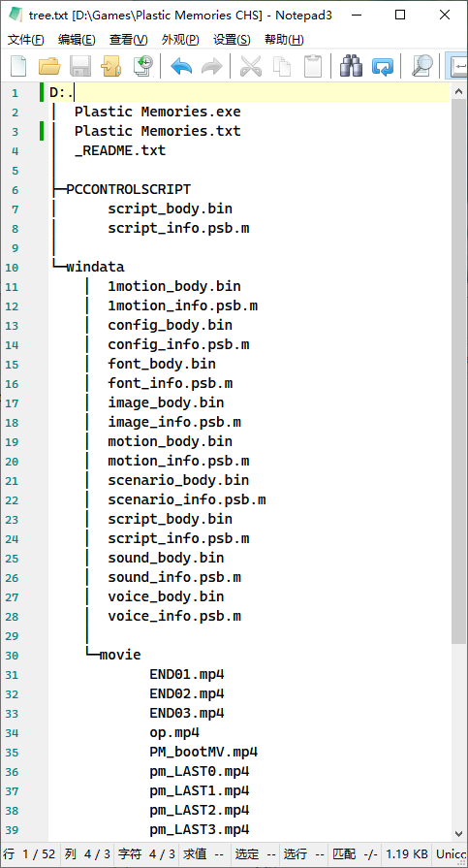Click the Replace toolbar icon

point(383,66)
